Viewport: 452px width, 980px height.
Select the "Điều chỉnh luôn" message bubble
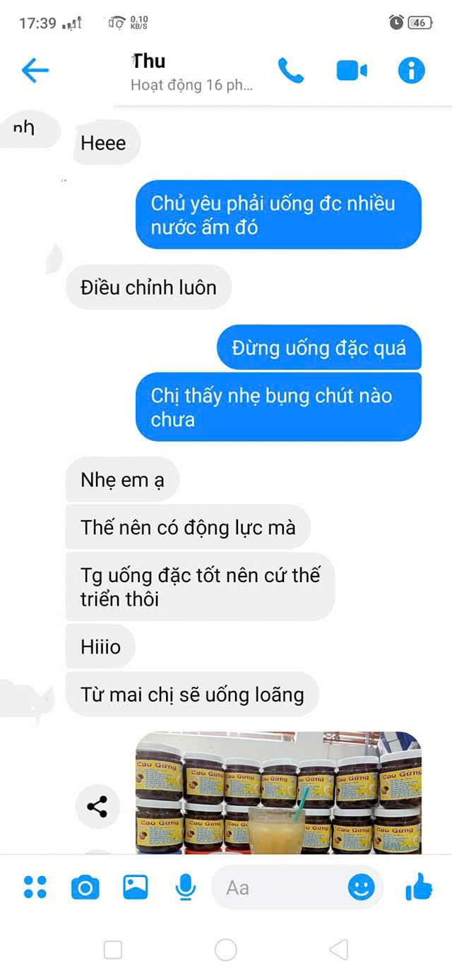[x=148, y=288]
